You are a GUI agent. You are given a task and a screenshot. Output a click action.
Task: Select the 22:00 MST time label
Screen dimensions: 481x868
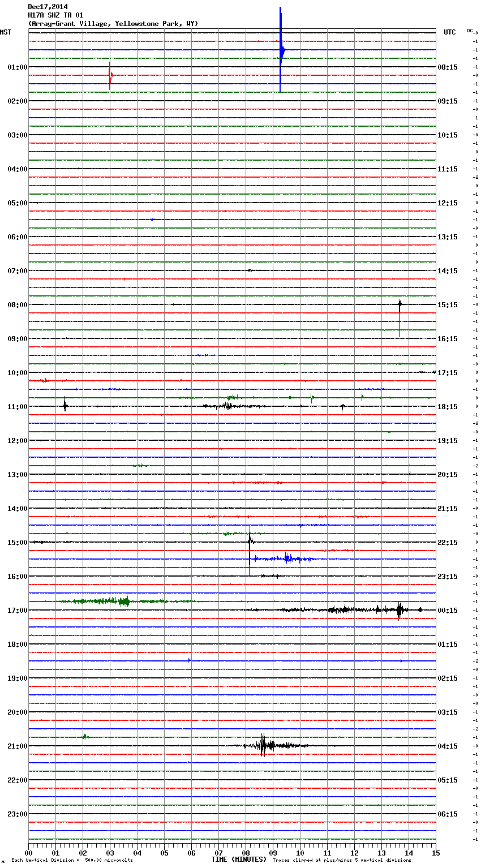[17, 780]
